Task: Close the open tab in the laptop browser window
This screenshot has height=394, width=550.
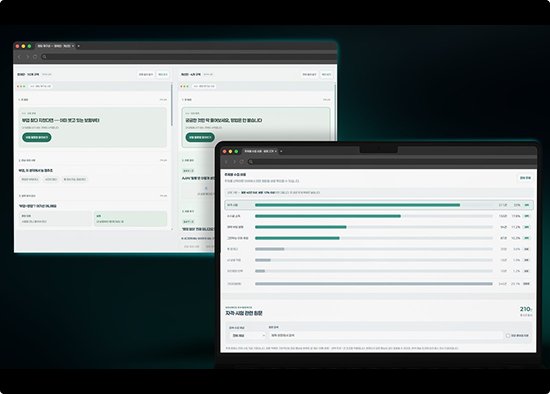Action: [276, 151]
